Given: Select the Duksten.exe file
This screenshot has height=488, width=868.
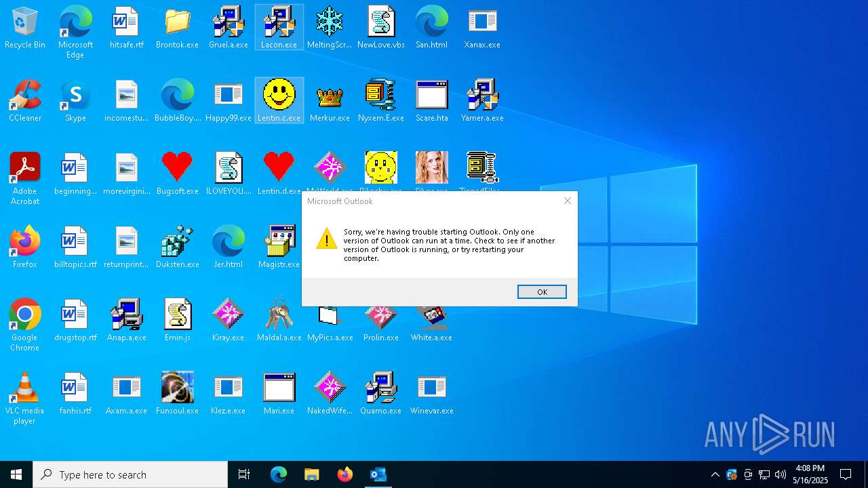Looking at the screenshot, I should [177, 248].
